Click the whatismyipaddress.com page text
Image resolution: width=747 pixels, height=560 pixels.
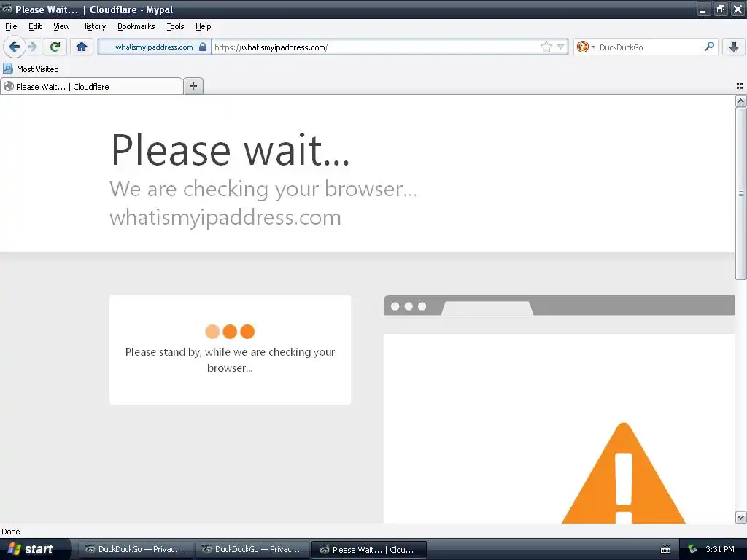225,217
